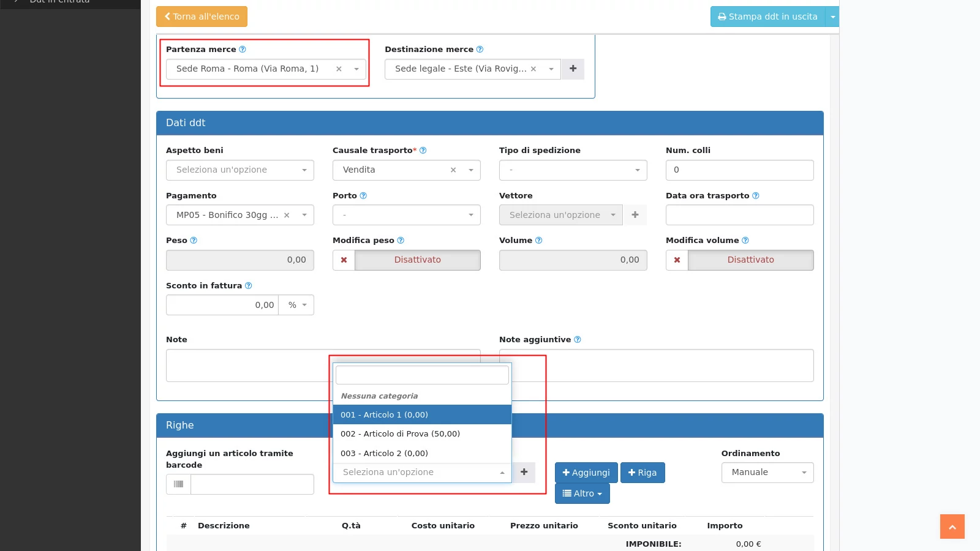Open the Pagamento dropdown

[304, 216]
